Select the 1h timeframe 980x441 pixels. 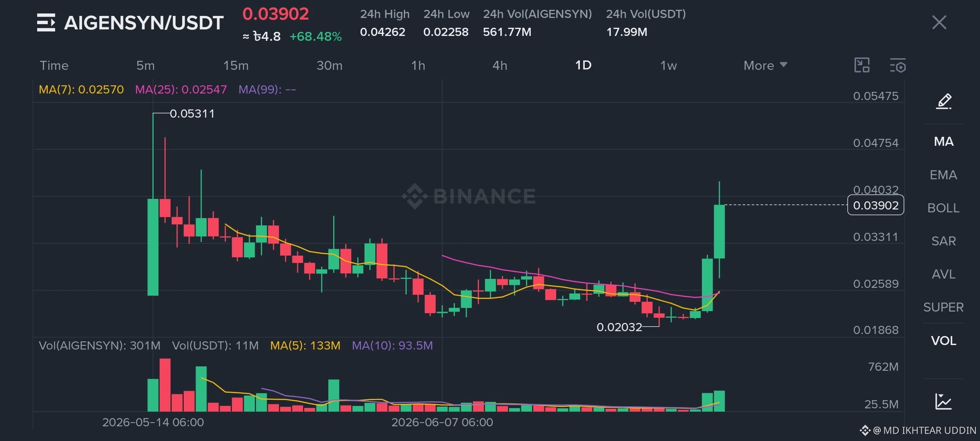pos(418,65)
